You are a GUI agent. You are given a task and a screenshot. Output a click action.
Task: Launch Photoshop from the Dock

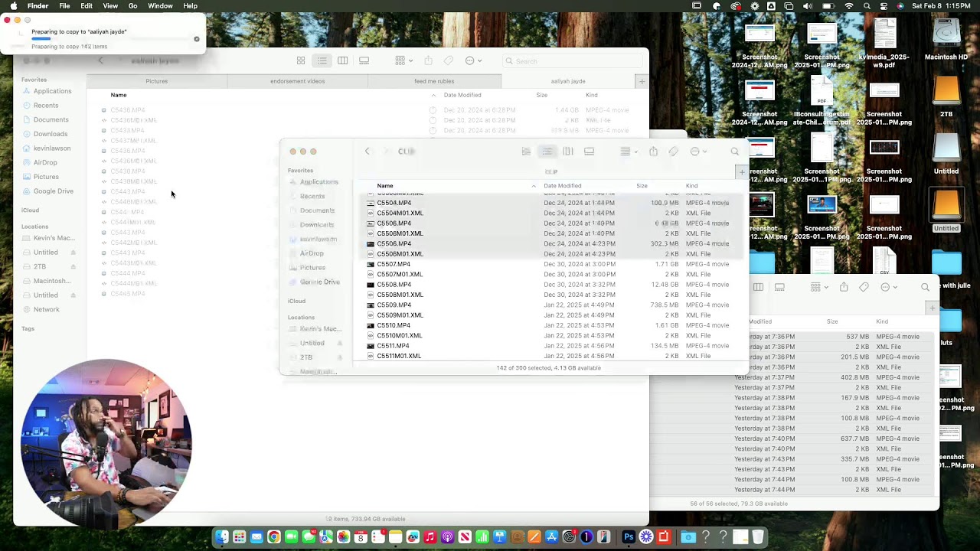(x=629, y=537)
